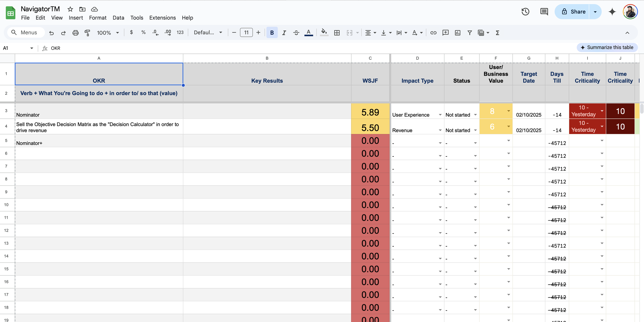Click the font size 11 field
The width and height of the screenshot is (644, 322).
pos(246,32)
